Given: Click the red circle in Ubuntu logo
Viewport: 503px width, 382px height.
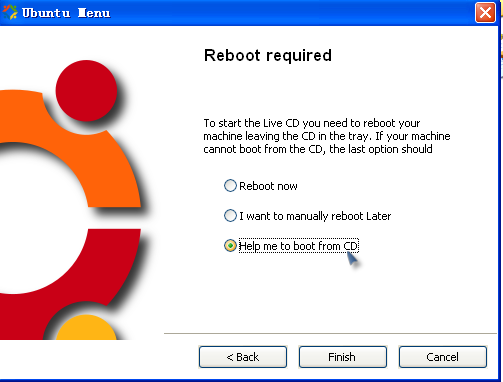Looking at the screenshot, I should [86, 91].
